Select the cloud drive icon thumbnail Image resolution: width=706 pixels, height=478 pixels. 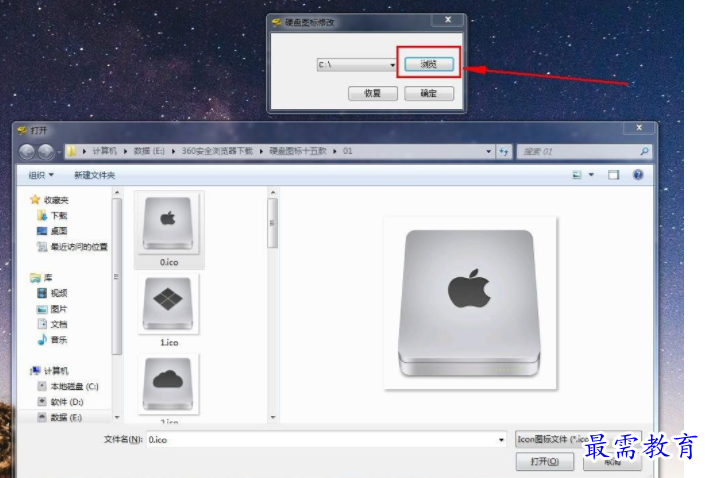(x=168, y=384)
